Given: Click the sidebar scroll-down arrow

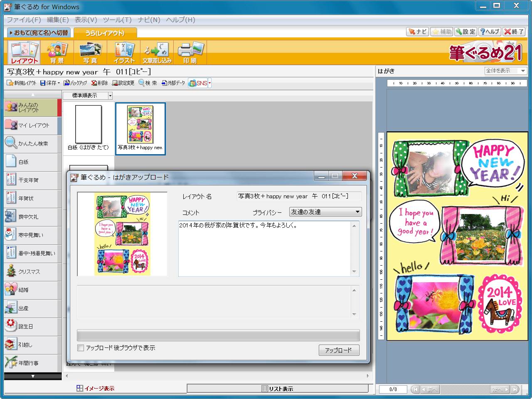Looking at the screenshot, I should point(33,376).
